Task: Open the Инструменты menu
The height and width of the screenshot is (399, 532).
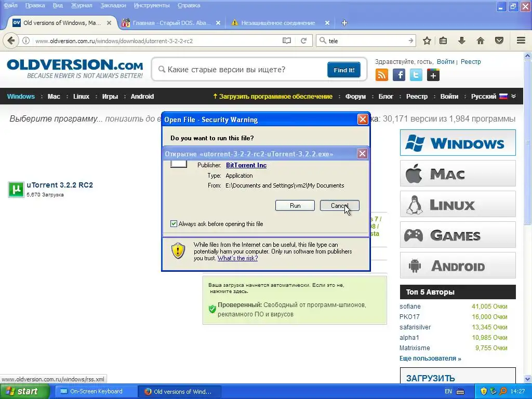Action: [152, 5]
